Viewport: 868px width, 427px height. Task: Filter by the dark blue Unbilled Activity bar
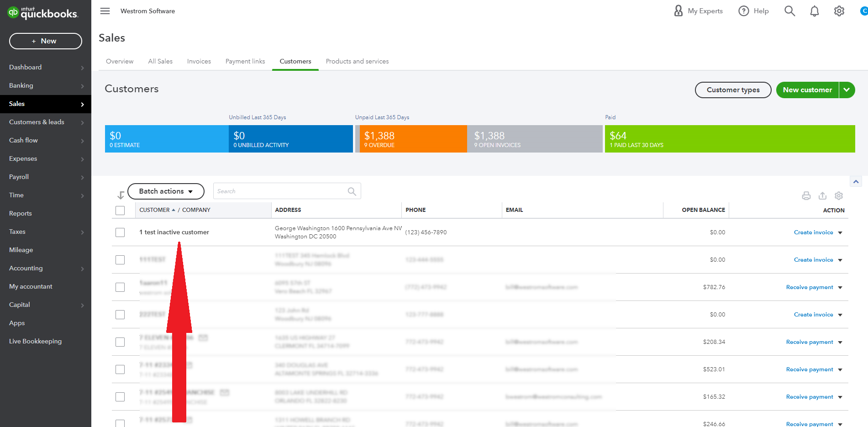(x=291, y=139)
